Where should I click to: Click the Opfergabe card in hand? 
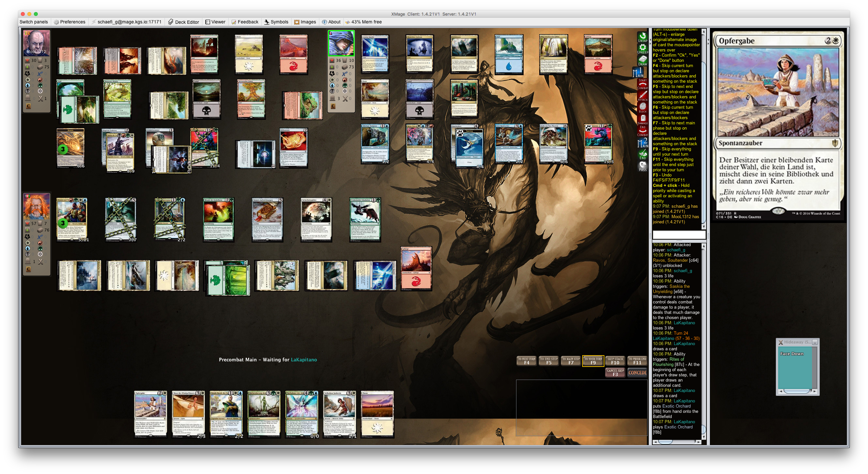pos(150,414)
